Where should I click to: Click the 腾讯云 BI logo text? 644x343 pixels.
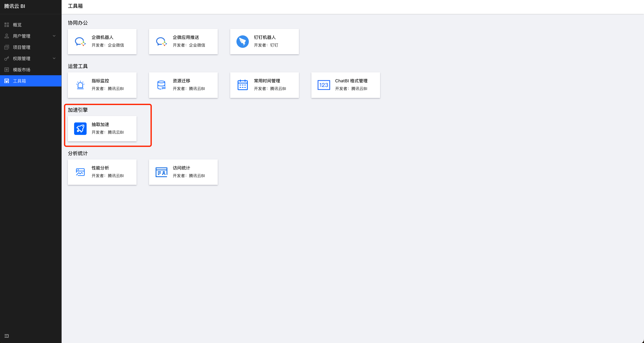(x=15, y=6)
